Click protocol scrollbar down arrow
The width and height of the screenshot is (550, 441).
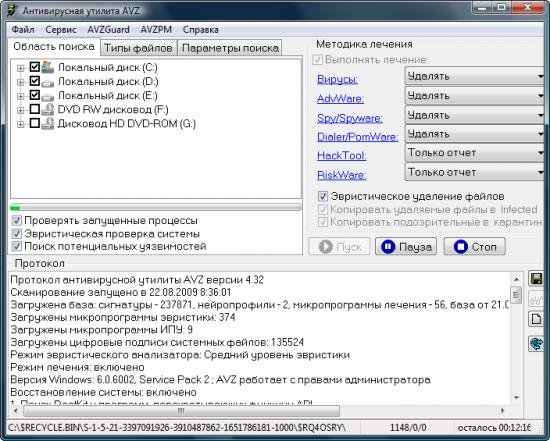(516, 397)
